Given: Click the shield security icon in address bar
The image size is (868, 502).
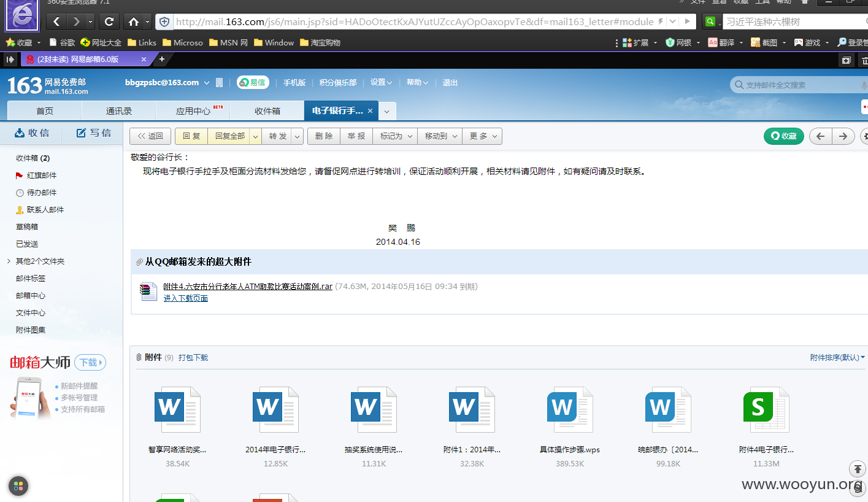Looking at the screenshot, I should pyautogui.click(x=164, y=22).
